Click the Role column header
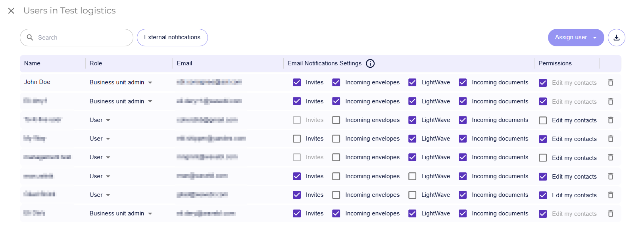Viewport: 644px width, 236px height. click(x=96, y=63)
